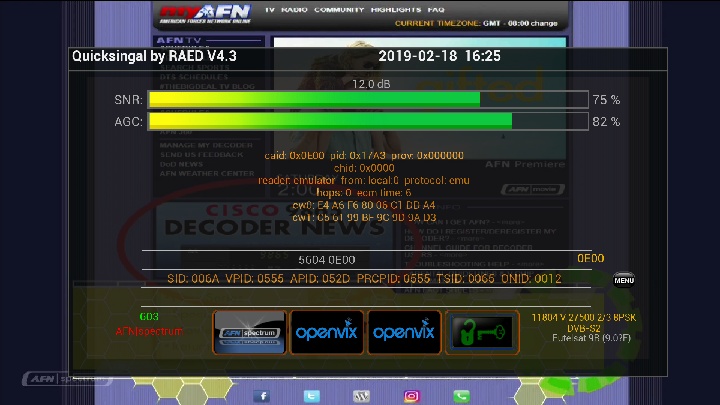
Task: Click the 'SEND US FEEDBACK' sidebar link
Action: click(x=202, y=155)
